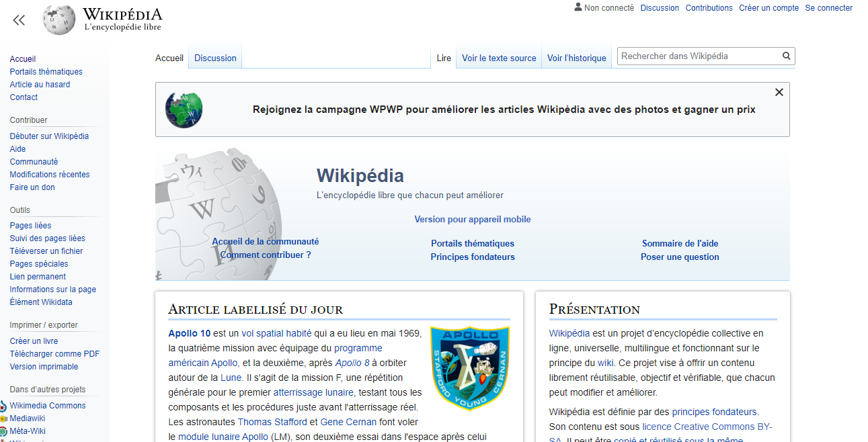This screenshot has width=868, height=442.
Task: Select the Accueil page tab
Action: click(169, 58)
